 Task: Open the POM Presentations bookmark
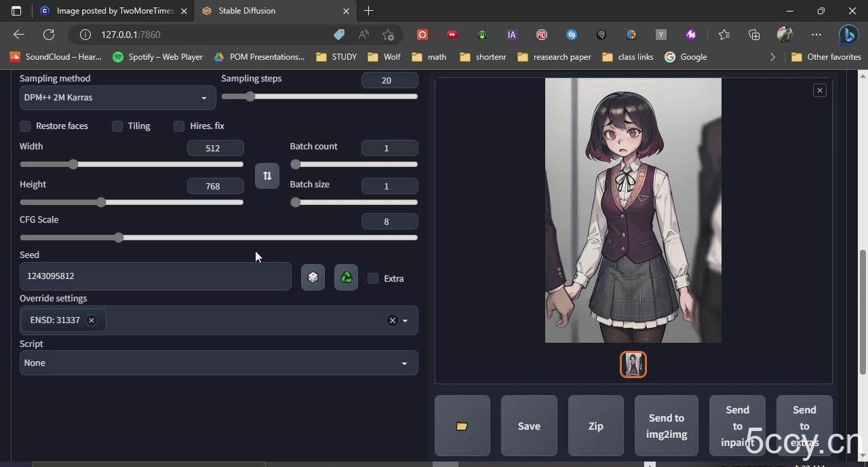[x=258, y=57]
